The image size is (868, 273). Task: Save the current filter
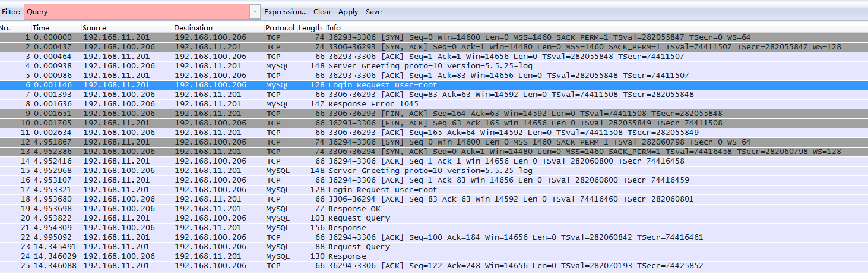click(x=373, y=12)
